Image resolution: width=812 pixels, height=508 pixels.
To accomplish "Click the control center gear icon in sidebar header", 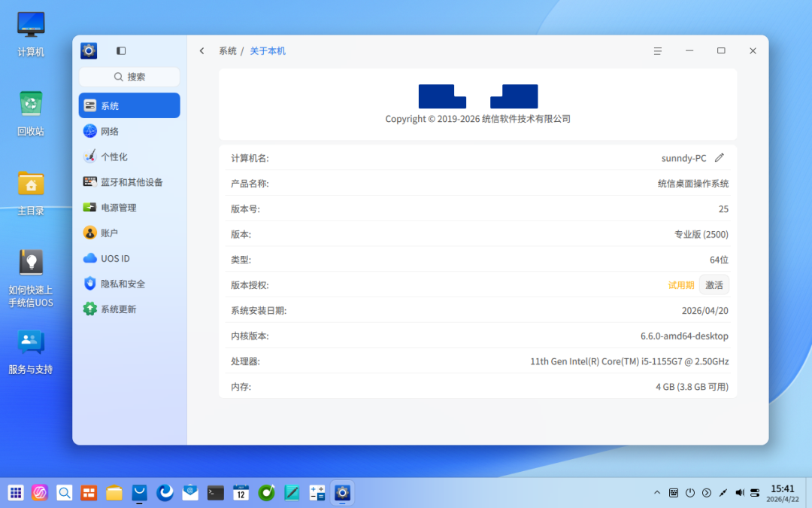I will (89, 51).
